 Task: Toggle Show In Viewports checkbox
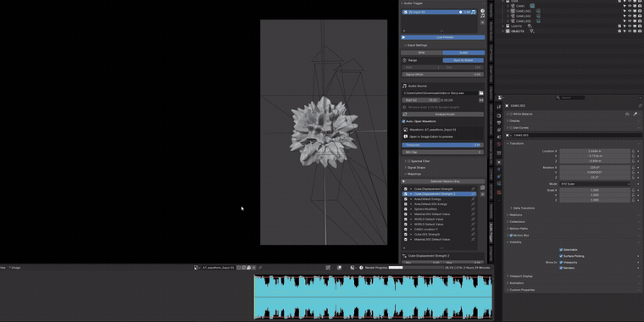coord(561,262)
